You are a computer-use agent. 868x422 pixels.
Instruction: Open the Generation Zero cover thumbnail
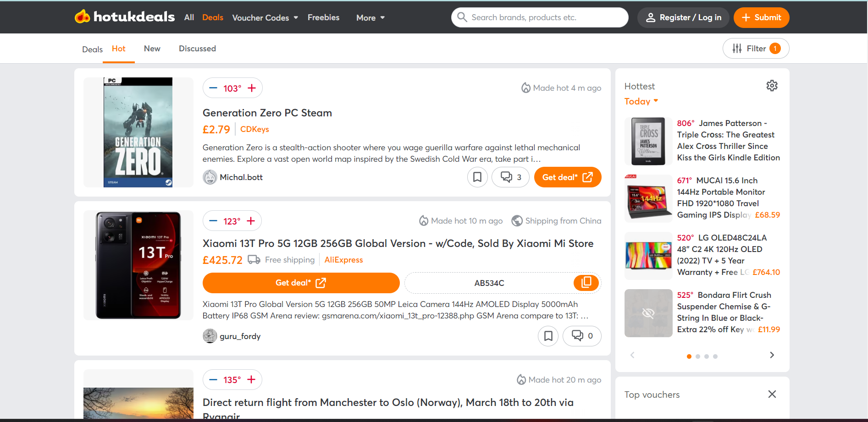pyautogui.click(x=138, y=132)
